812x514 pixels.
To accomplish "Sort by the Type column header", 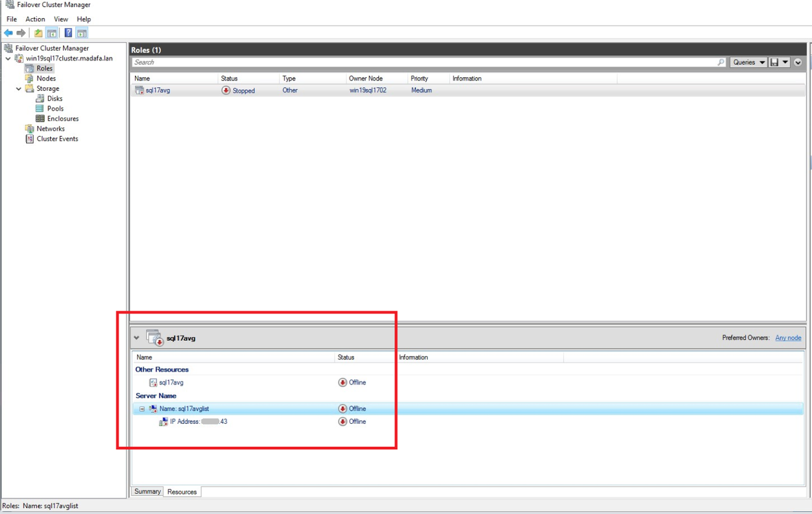I will (312, 79).
